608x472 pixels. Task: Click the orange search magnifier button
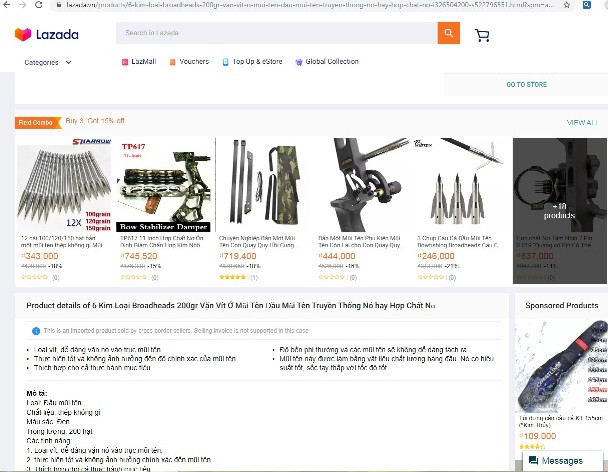(x=449, y=33)
